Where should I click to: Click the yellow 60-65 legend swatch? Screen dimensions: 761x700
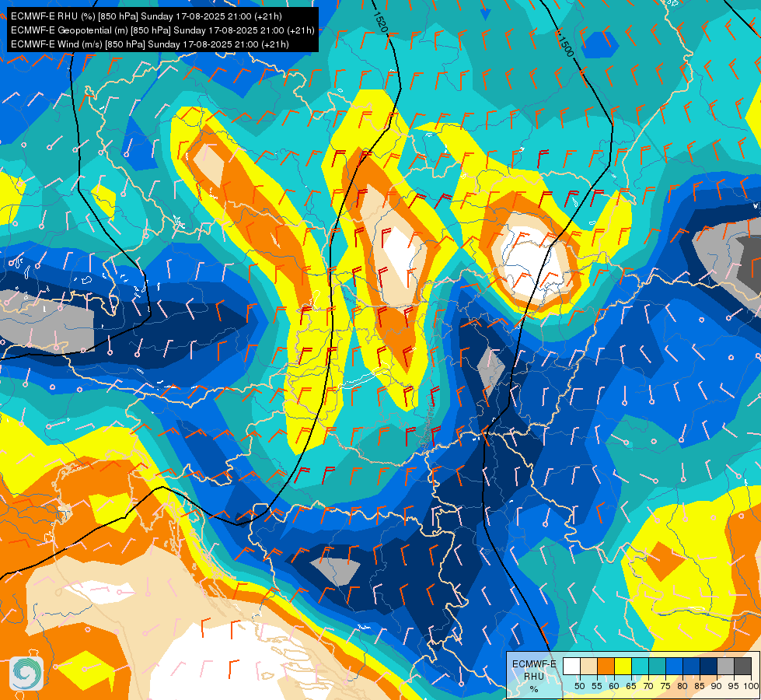(x=623, y=666)
